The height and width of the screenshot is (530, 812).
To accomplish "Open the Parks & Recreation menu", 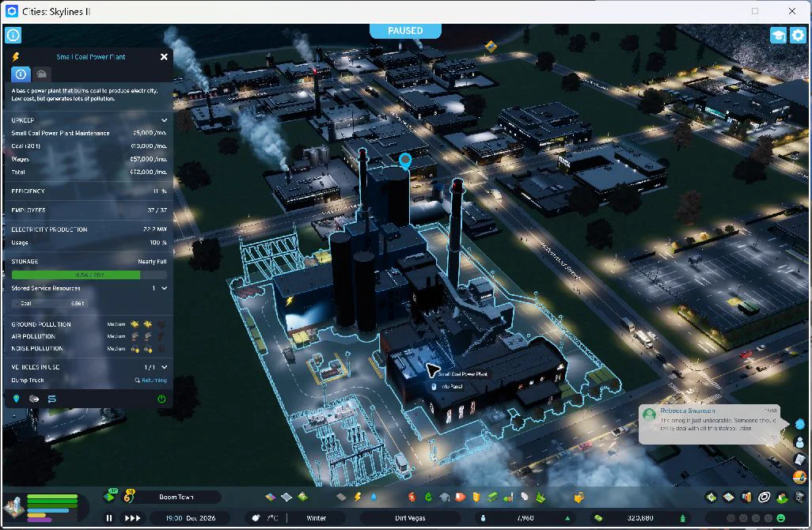I will click(x=508, y=498).
